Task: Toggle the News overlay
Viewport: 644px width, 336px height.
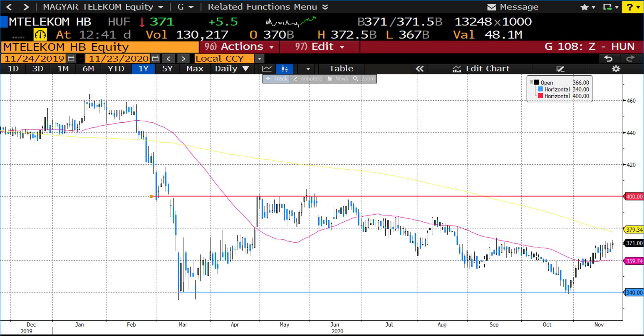Action: (x=338, y=79)
